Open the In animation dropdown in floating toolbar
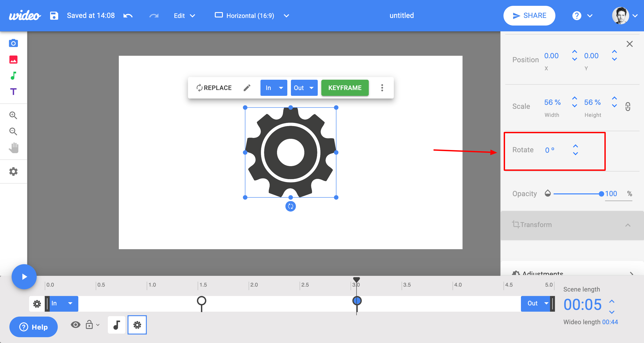Image resolution: width=644 pixels, height=343 pixels. click(274, 88)
